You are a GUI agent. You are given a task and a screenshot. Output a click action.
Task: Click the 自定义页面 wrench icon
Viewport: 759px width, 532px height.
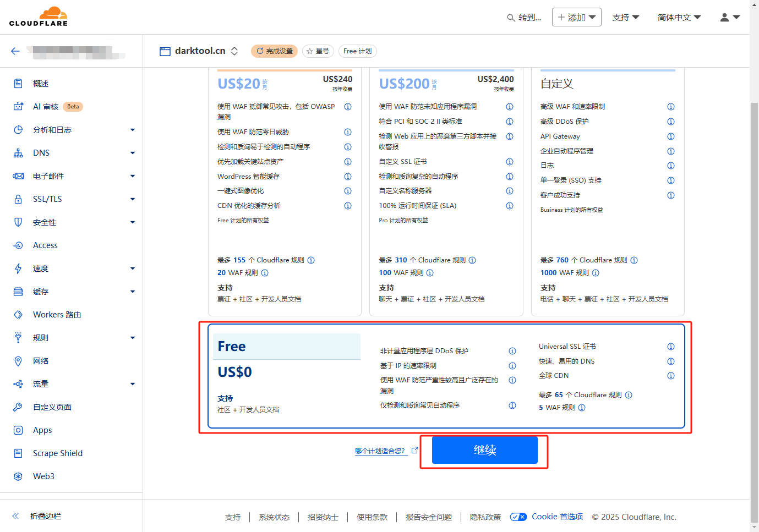point(18,407)
